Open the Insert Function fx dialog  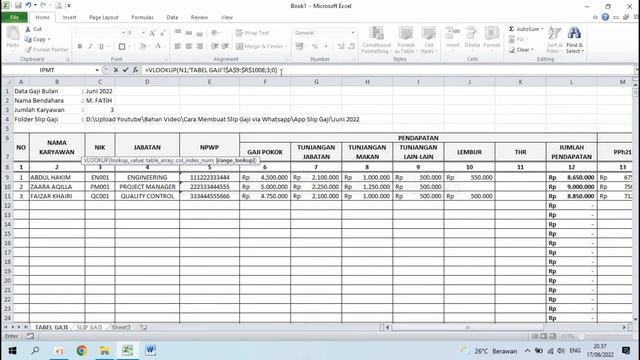135,70
